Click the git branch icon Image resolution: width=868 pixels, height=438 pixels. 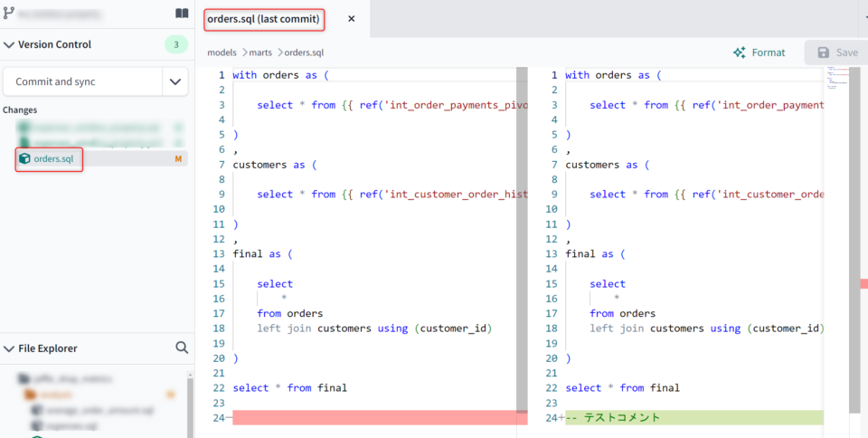coord(9,13)
